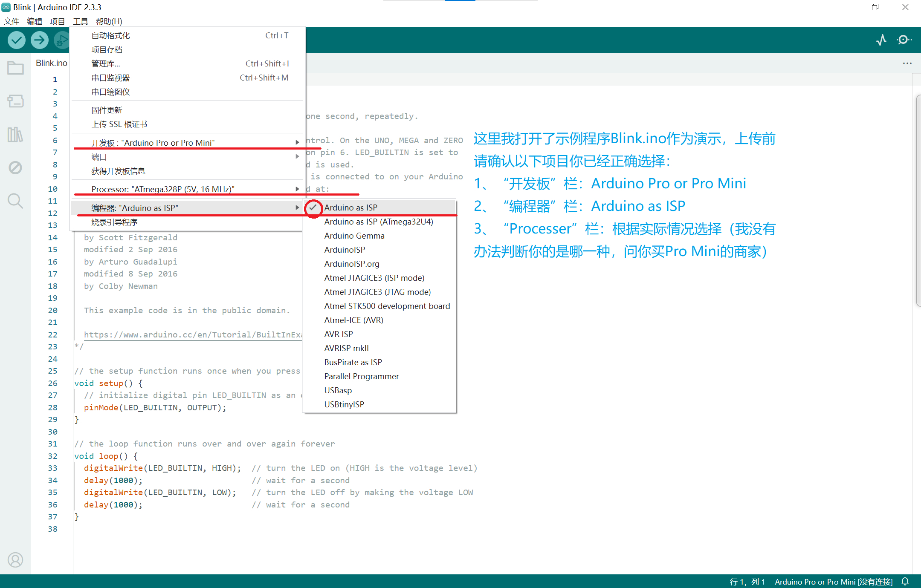921x588 pixels.
Task: Choose the USBtinyISP programmer
Action: [x=379, y=404]
